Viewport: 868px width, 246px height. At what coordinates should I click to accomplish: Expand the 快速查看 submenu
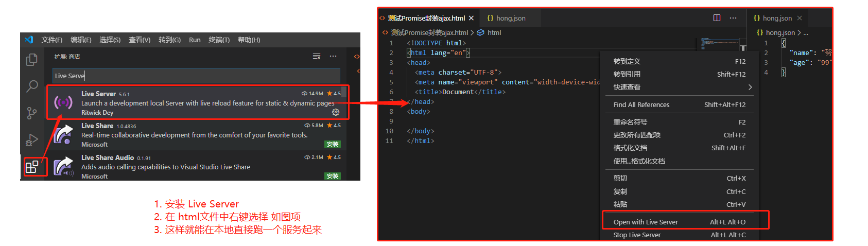[750, 87]
